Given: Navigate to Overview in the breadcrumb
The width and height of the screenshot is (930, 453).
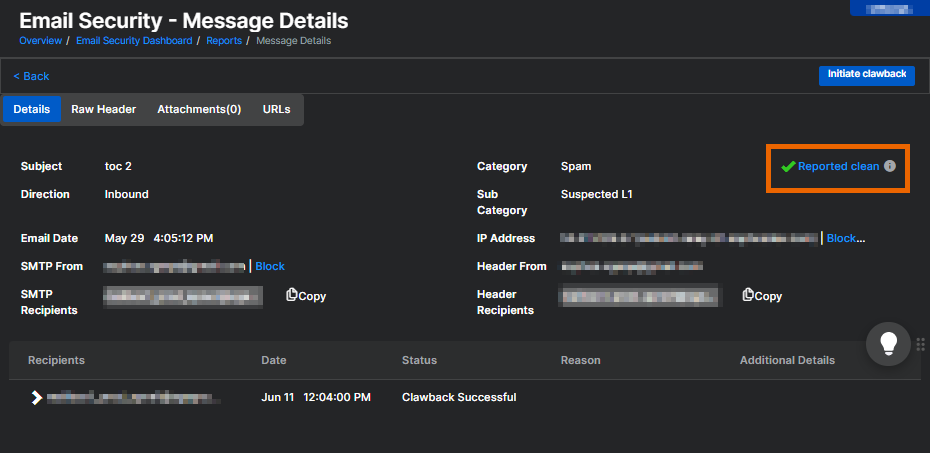Looking at the screenshot, I should pos(40,41).
